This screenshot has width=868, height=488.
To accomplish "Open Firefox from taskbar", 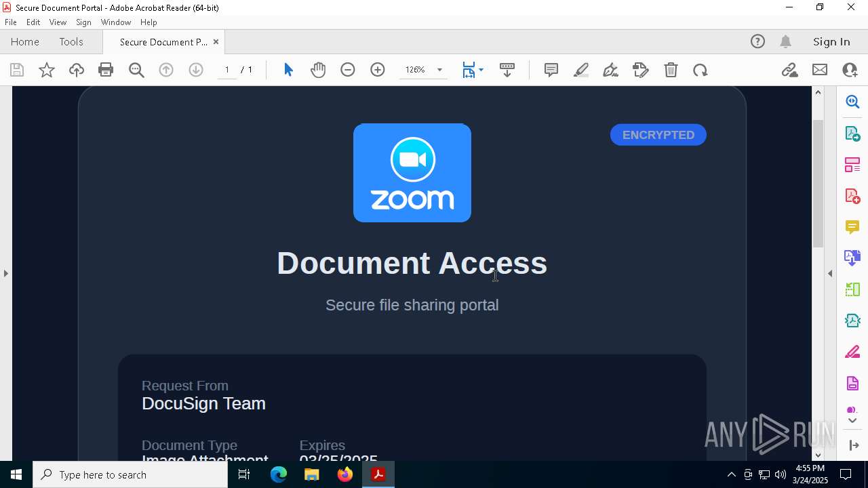I will (x=345, y=474).
